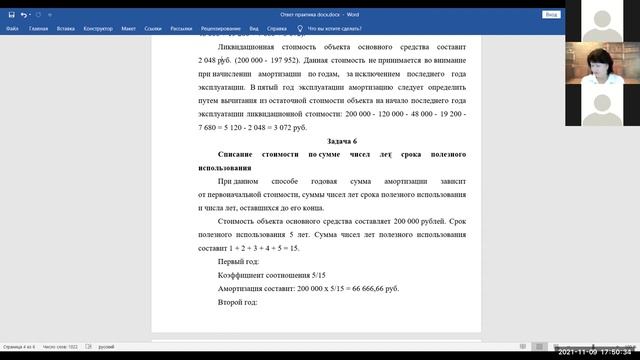640x360 pixels.
Task: Click the text 'Коэффициент соотношения 5/15'
Action: 271,276
